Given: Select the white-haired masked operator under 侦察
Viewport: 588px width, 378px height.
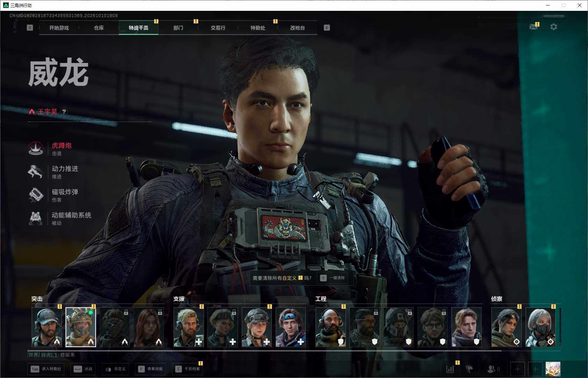Looking at the screenshot, I should (540, 327).
